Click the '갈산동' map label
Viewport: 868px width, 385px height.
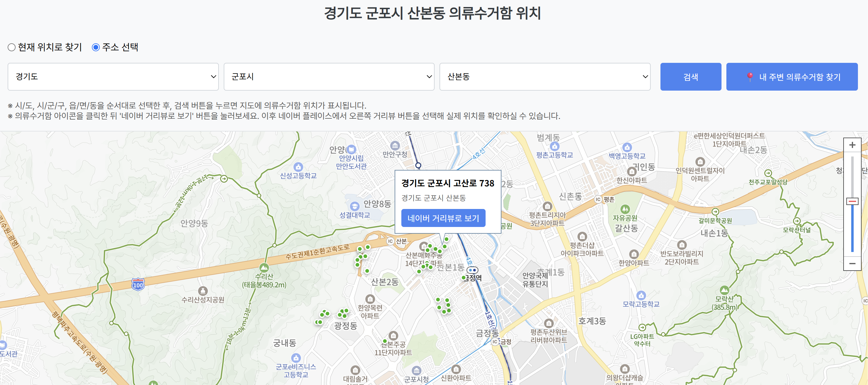626,228
